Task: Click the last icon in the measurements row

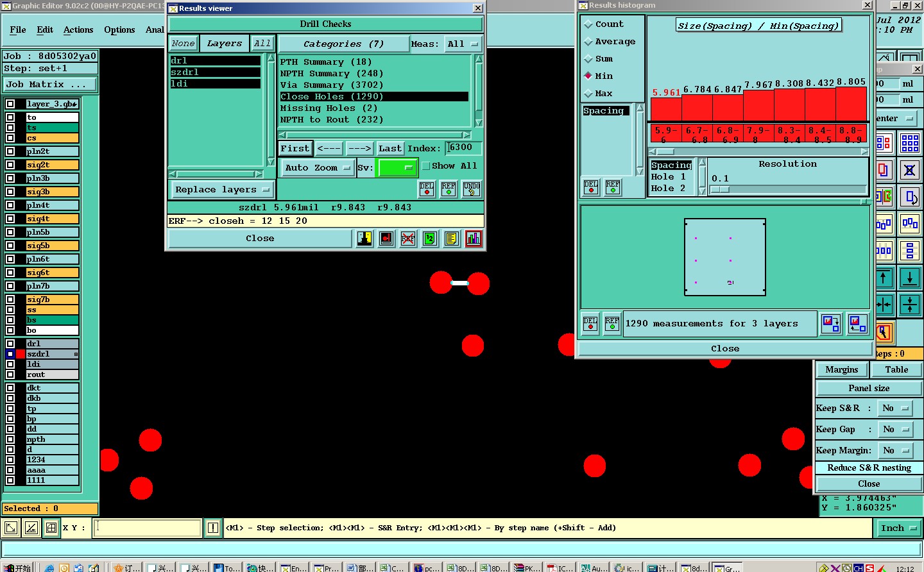Action: [857, 324]
